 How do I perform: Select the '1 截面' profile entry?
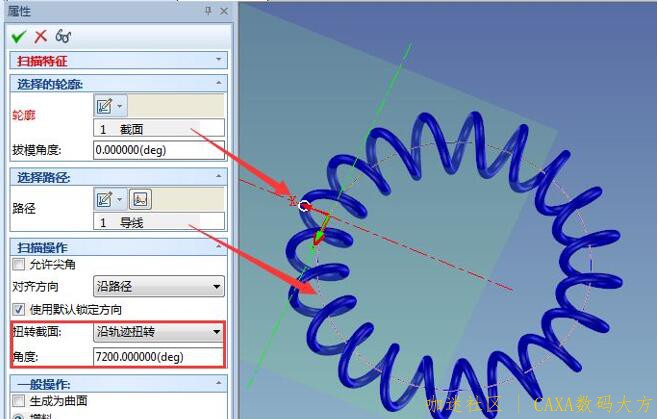pyautogui.click(x=159, y=129)
